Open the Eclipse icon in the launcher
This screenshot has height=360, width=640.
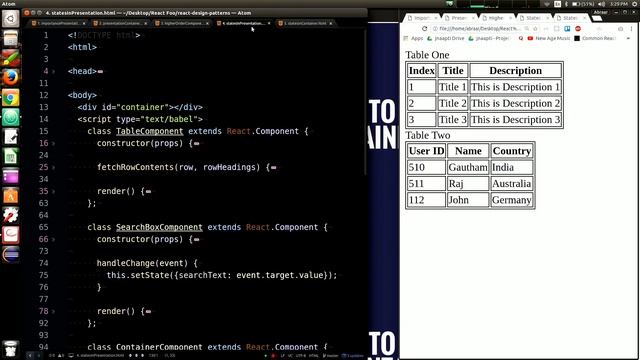[x=11, y=255]
